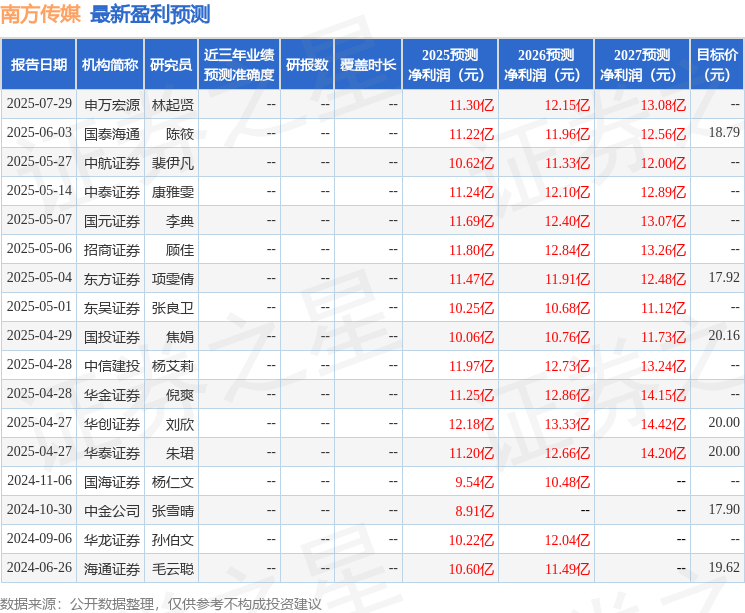Click the 14.20亿 forecast value
This screenshot has width=745, height=613.
point(663,452)
